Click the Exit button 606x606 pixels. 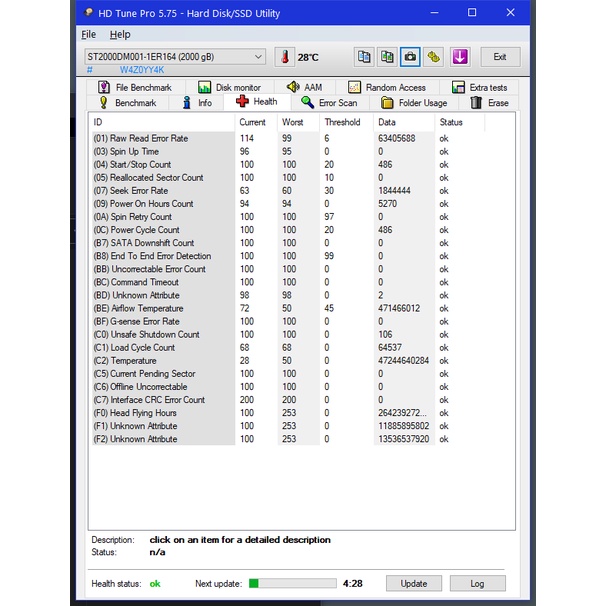pos(499,57)
